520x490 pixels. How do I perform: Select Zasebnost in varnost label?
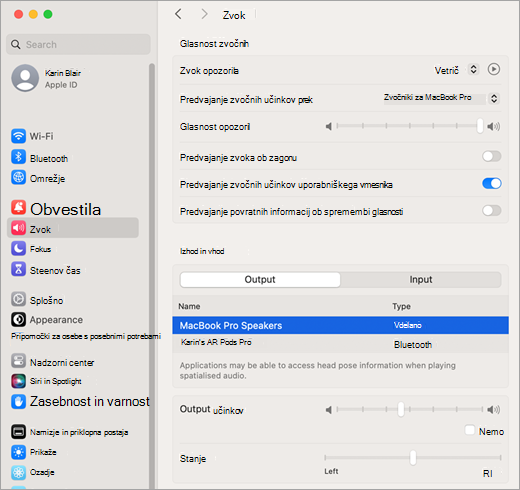click(x=90, y=401)
